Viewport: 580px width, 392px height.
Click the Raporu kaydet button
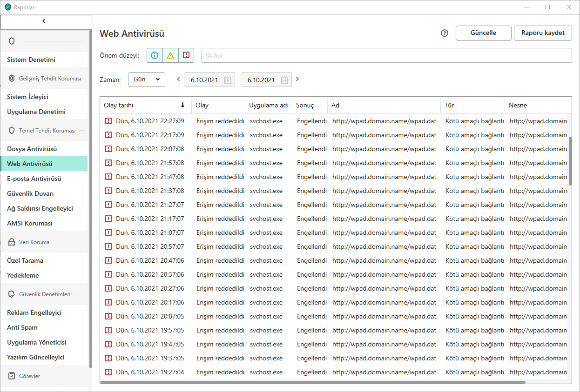[x=543, y=33]
